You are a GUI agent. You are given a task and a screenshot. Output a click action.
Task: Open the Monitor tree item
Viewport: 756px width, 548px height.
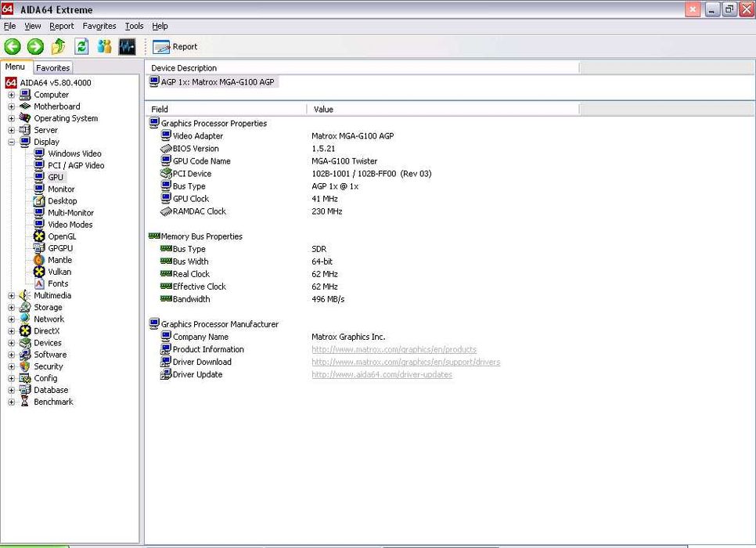pyautogui.click(x=61, y=189)
